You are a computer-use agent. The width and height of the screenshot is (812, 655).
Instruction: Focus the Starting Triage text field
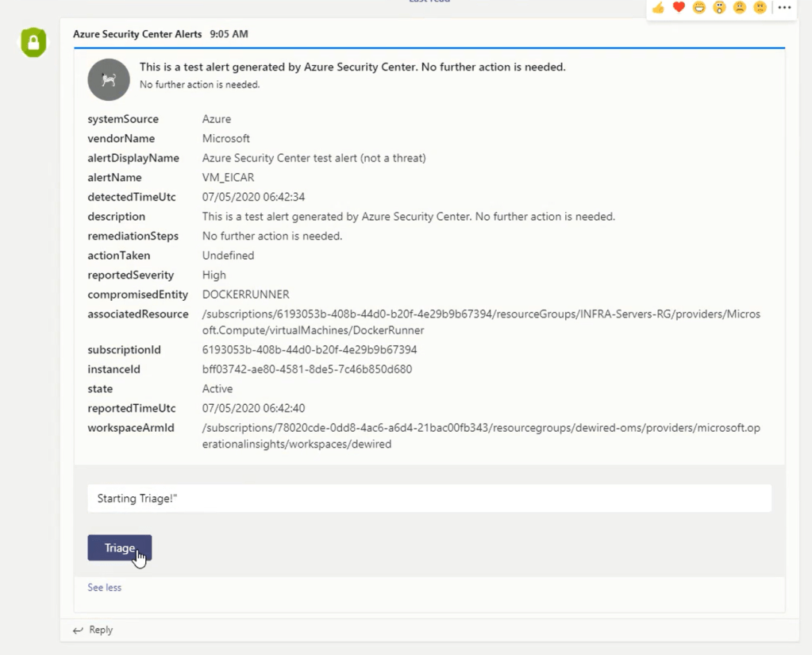click(x=429, y=499)
